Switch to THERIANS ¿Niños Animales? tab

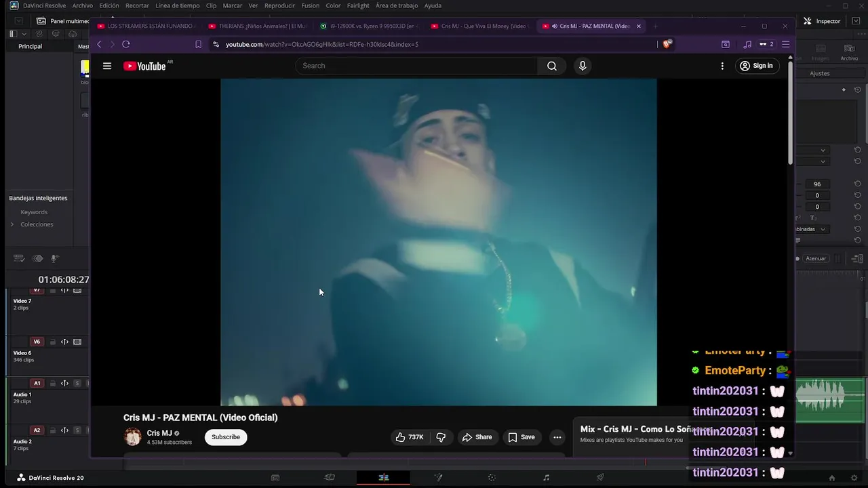[x=258, y=26]
